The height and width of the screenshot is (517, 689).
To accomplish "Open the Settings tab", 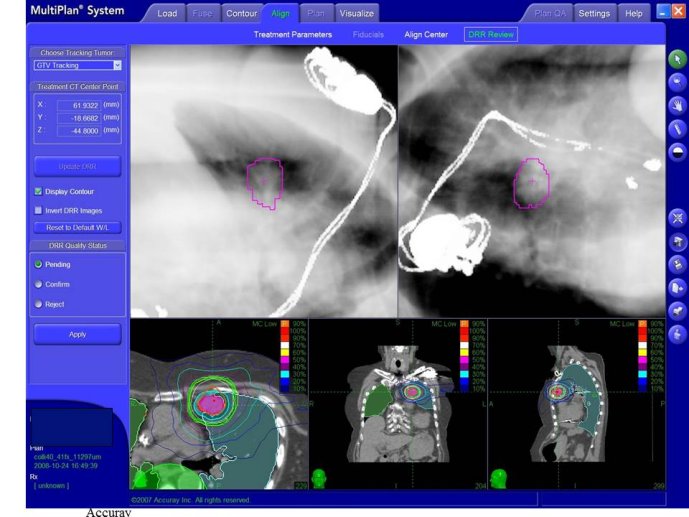I will click(x=594, y=14).
